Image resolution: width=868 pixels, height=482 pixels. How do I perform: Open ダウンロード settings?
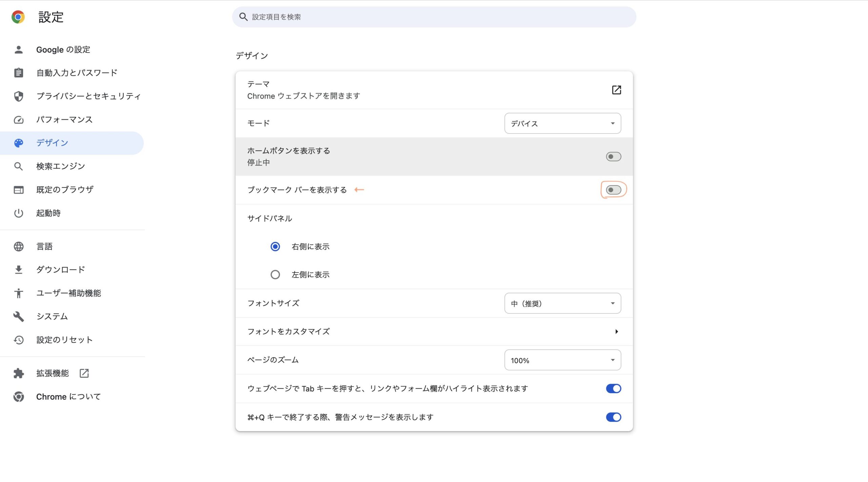coord(72,270)
